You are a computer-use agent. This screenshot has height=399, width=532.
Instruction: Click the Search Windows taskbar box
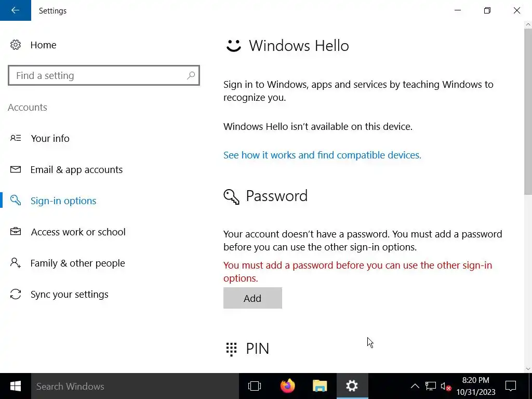tap(135, 386)
